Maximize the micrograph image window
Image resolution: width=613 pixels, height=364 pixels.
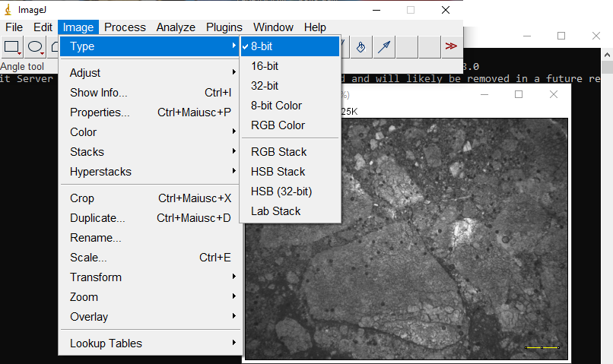point(519,94)
